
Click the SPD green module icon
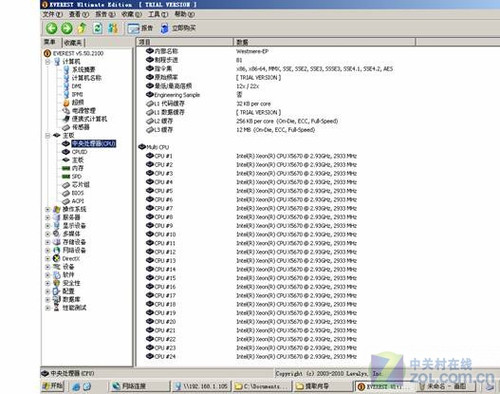[66, 176]
